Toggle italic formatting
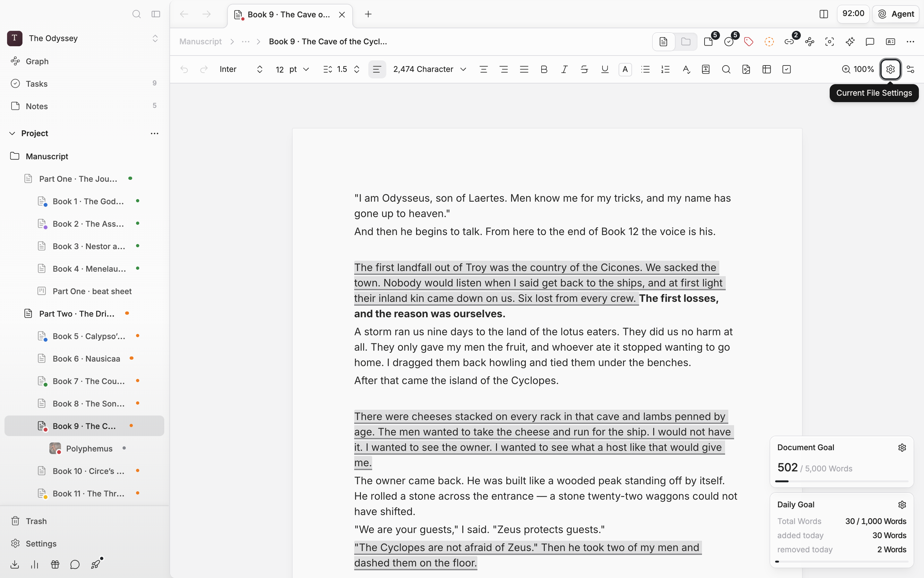Screen dimensions: 924x578 click(x=564, y=69)
